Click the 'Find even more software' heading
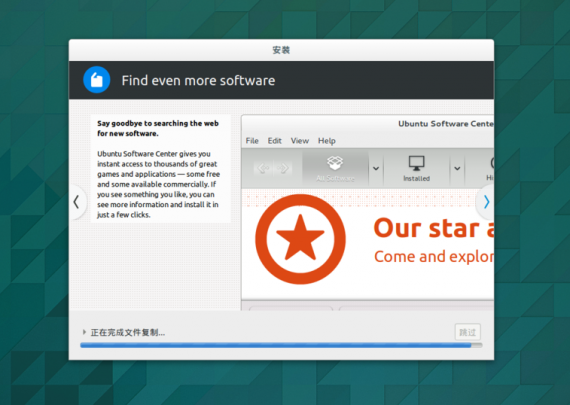Viewport: 570px width, 405px height. tap(198, 80)
